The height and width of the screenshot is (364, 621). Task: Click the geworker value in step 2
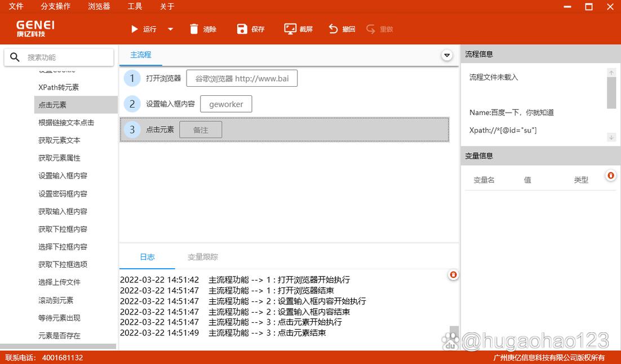coord(226,104)
